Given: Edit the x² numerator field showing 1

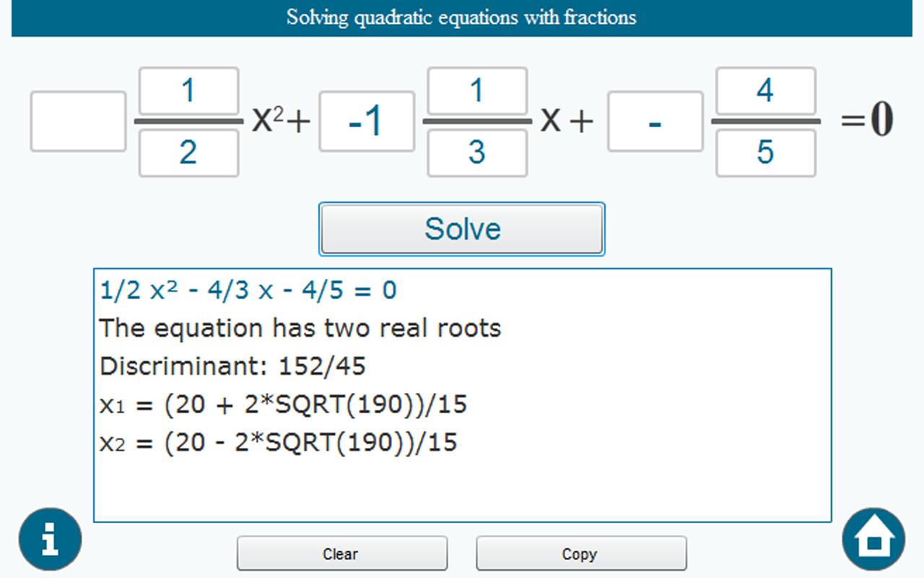Looking at the screenshot, I should coord(188,91).
